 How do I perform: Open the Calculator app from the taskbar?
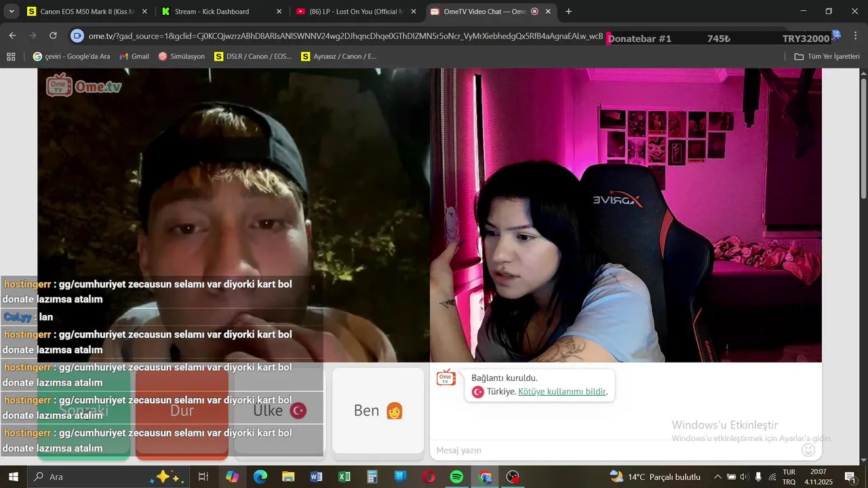click(372, 476)
